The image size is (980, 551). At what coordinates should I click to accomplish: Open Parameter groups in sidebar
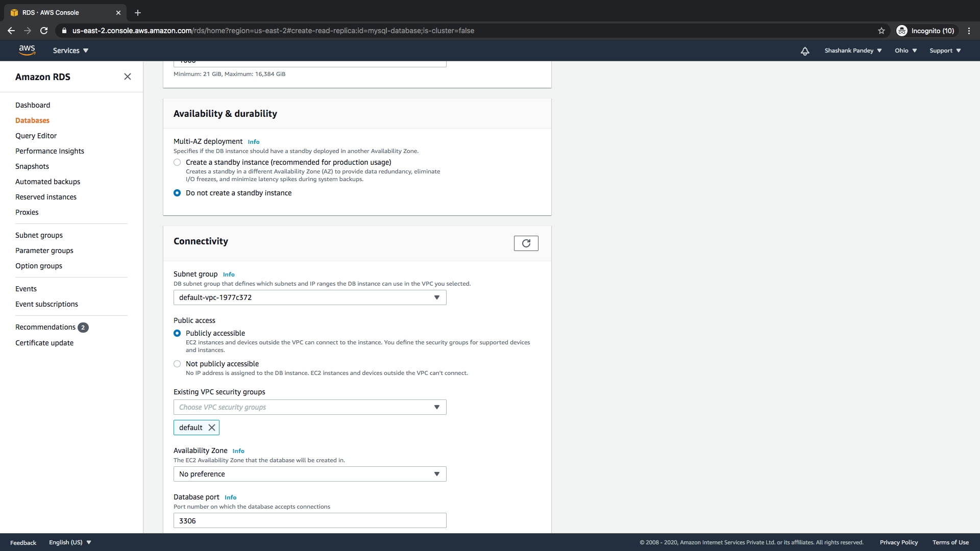[x=44, y=251]
